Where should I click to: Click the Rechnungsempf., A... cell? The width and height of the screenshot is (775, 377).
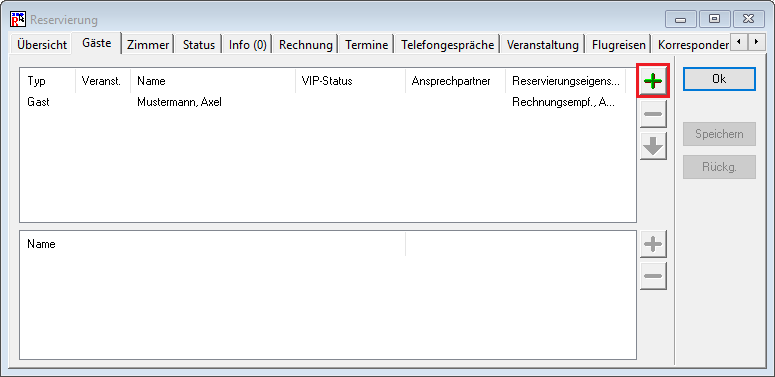(563, 102)
